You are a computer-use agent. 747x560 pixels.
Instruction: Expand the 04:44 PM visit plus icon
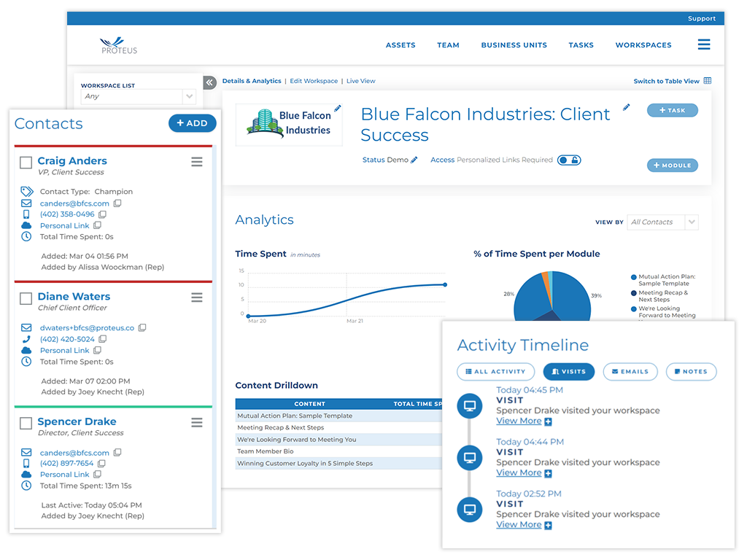[x=548, y=474]
